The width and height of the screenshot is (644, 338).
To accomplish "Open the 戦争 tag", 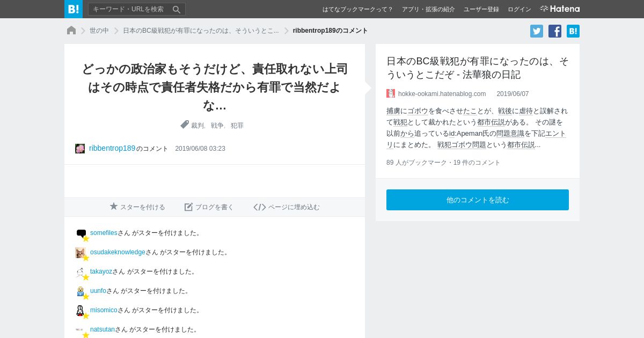I will point(217,126).
